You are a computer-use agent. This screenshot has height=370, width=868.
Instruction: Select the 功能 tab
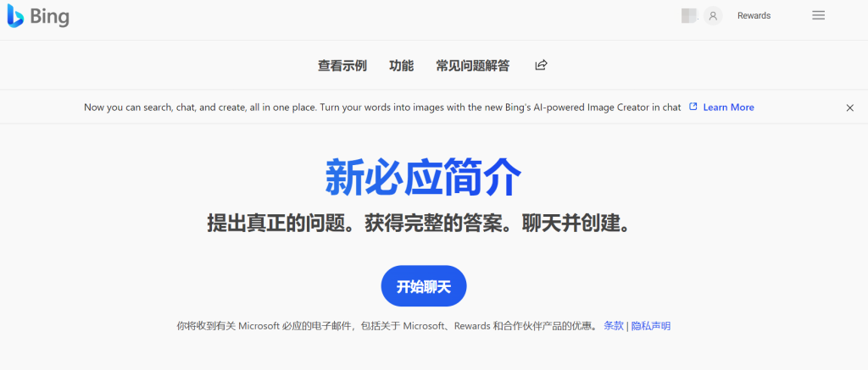(x=401, y=66)
